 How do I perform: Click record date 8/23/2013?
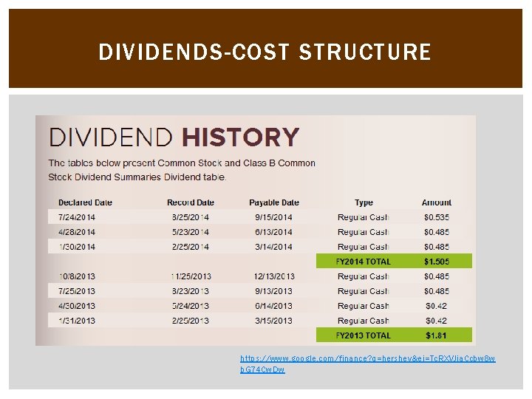pyautogui.click(x=191, y=291)
